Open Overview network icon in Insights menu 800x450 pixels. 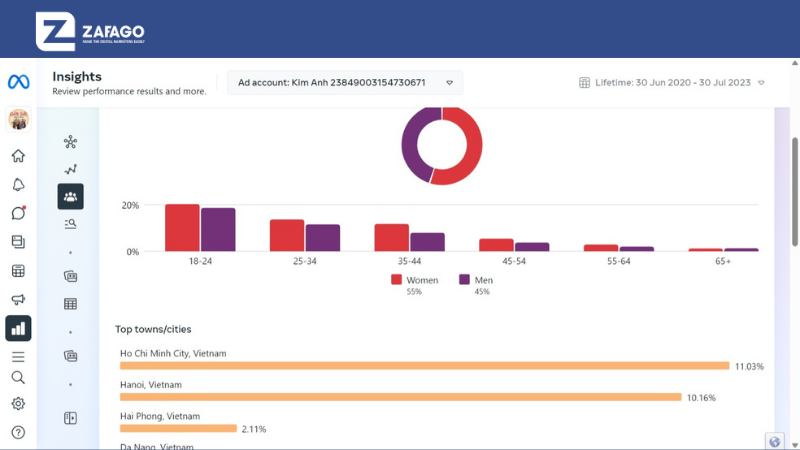[x=70, y=142]
